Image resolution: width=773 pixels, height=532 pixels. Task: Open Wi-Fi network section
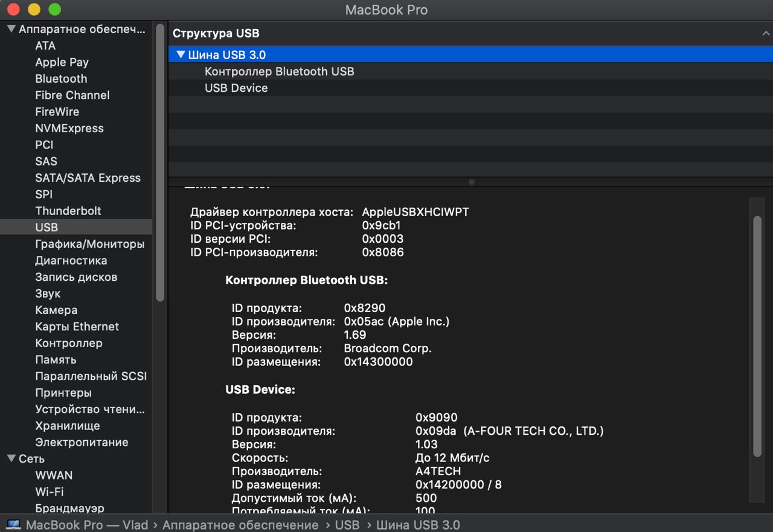50,492
